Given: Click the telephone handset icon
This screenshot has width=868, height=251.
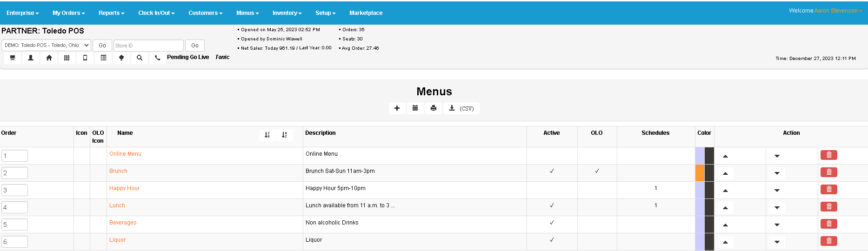Looking at the screenshot, I should pyautogui.click(x=158, y=58).
